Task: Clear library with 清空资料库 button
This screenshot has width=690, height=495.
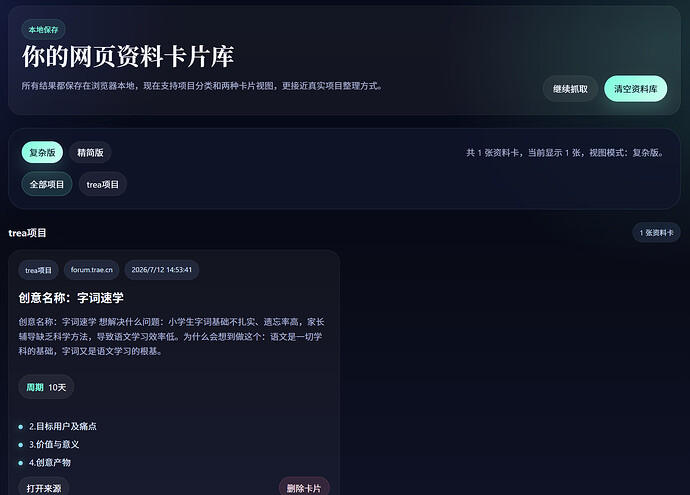Action: pyautogui.click(x=635, y=89)
